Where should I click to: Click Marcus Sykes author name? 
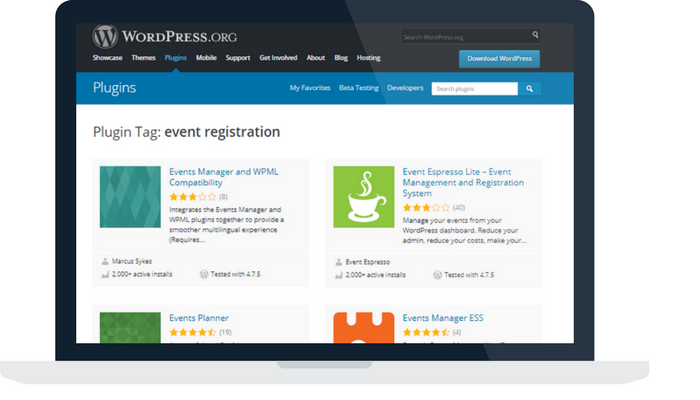point(132,261)
